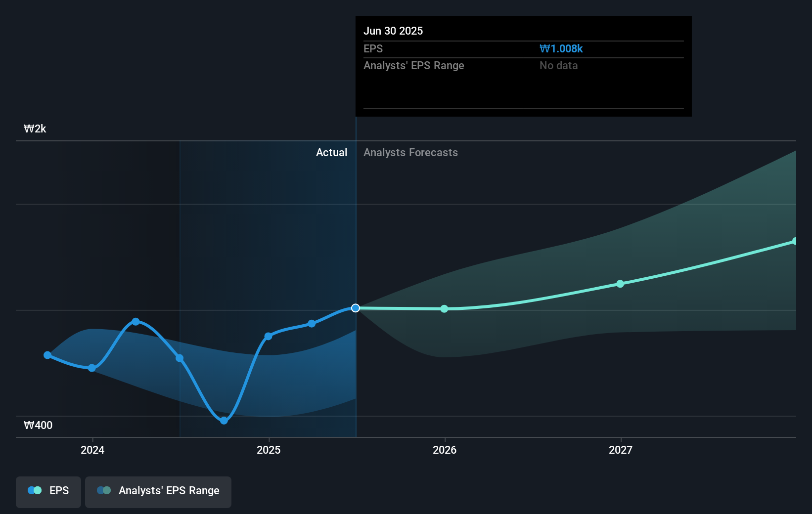Click the lowest EPS point in late 2024
Viewport: 812px width, 514px height.
tap(224, 421)
